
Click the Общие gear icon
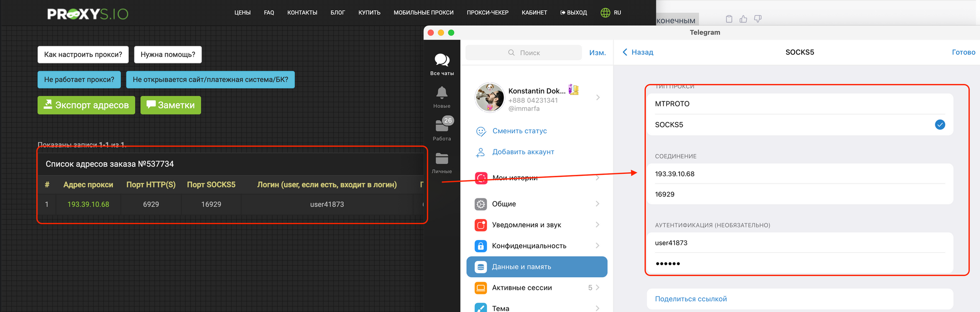tap(481, 204)
